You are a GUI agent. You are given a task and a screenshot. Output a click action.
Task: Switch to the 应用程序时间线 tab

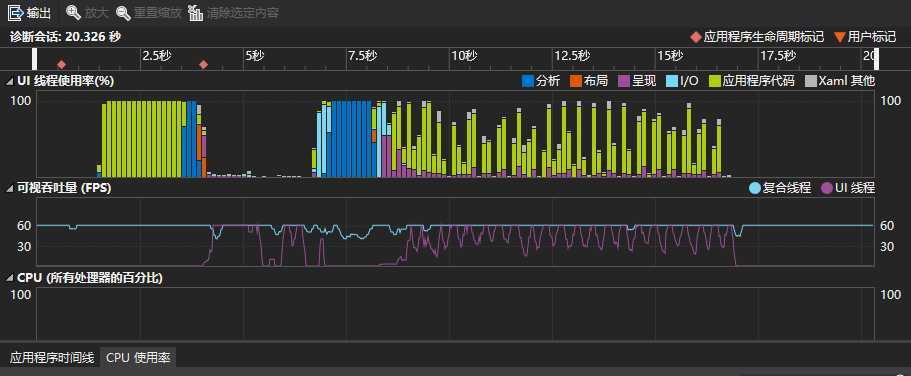pyautogui.click(x=52, y=358)
